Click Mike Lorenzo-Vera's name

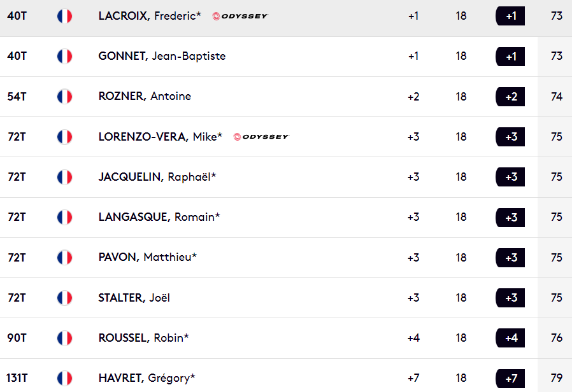(160, 137)
